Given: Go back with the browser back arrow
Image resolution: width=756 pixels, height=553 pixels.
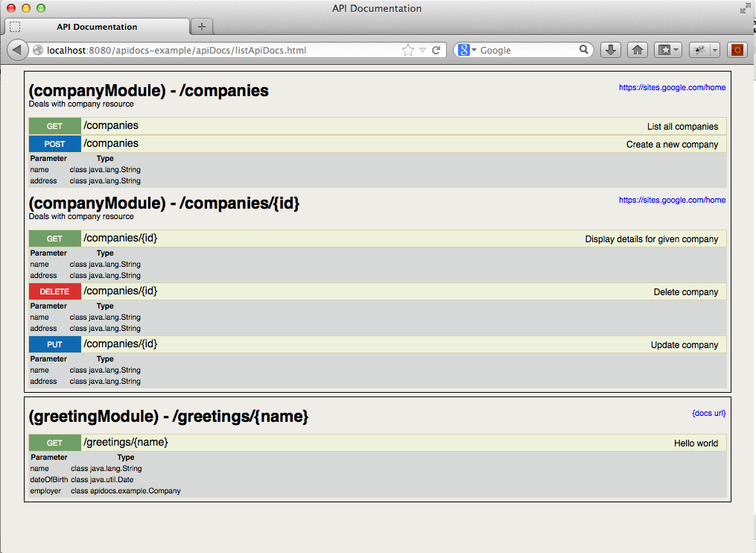Looking at the screenshot, I should [x=17, y=50].
